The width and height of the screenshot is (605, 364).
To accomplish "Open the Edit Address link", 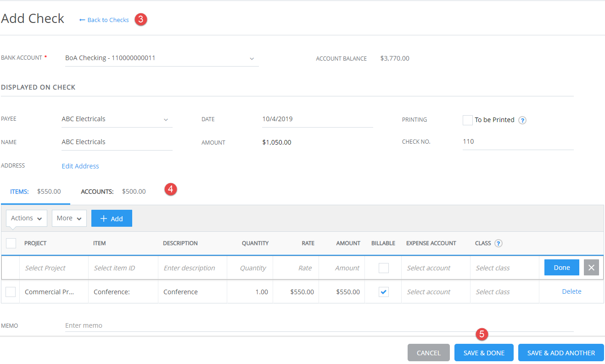I will click(80, 166).
